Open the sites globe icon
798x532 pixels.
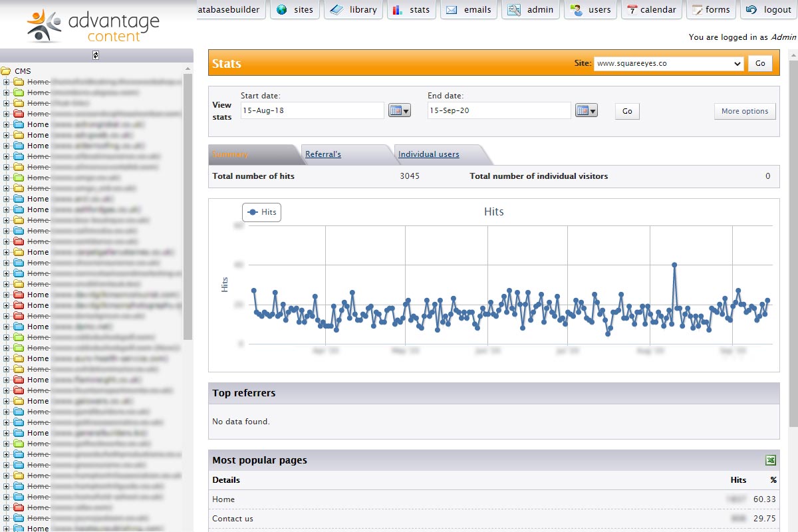coord(282,10)
